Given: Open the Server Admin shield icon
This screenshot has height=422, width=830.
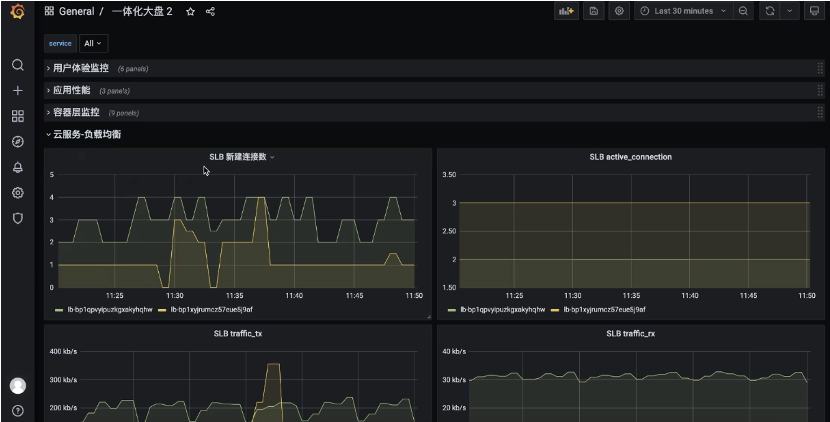Looking at the screenshot, I should click(x=17, y=218).
